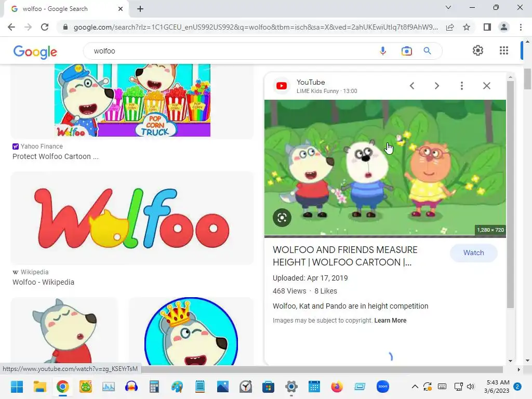Click the preview panel scrollbar
Image resolution: width=532 pixels, height=399 pixels.
point(510,194)
